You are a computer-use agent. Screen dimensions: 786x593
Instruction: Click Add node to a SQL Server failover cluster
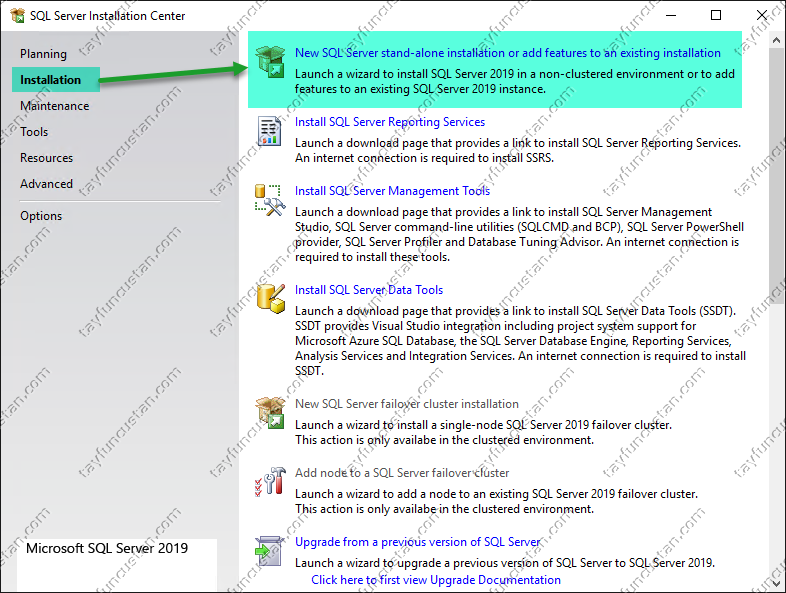pos(402,473)
